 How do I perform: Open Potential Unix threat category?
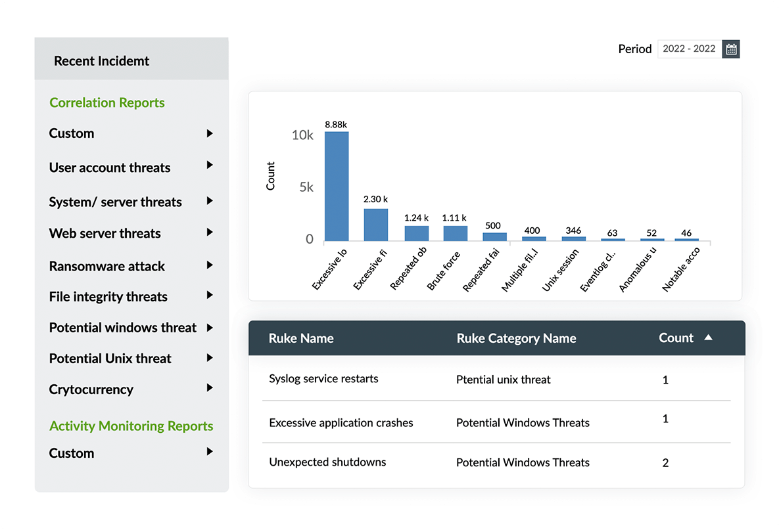point(110,359)
